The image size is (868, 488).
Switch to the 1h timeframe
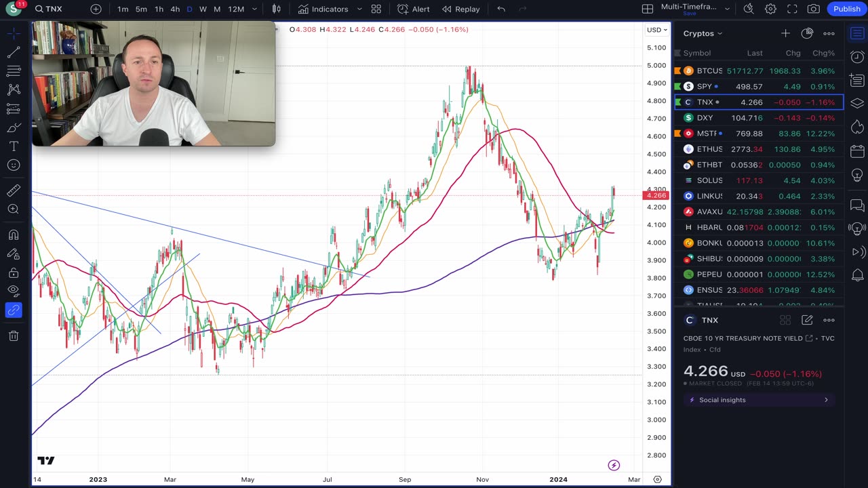pos(159,9)
